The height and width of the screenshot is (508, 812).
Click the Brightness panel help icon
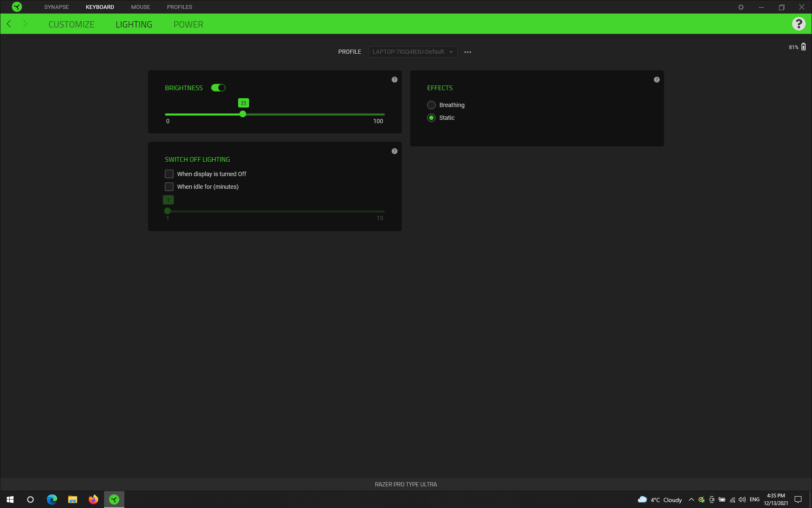[395, 80]
